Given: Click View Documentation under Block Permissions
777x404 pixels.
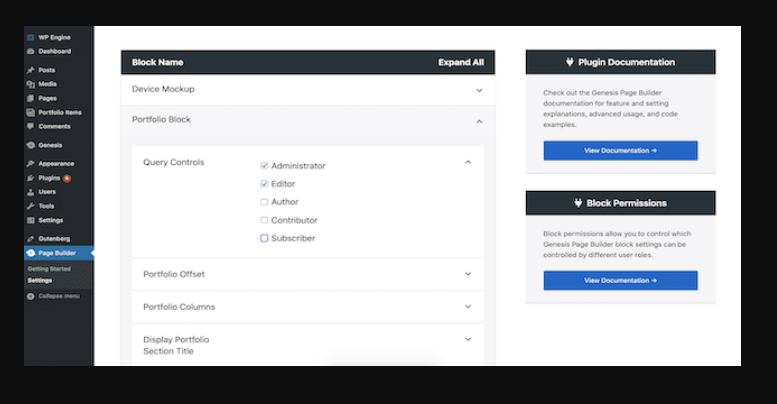Looking at the screenshot, I should click(x=620, y=281).
